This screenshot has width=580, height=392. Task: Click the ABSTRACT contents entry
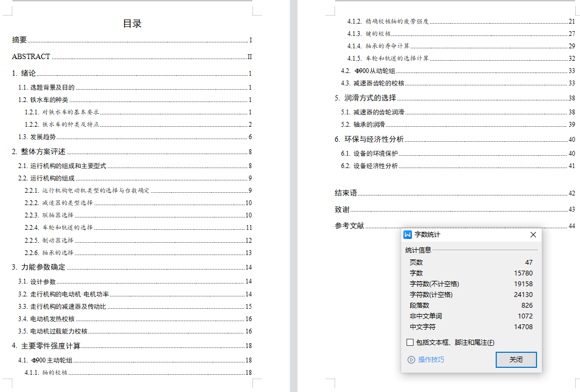point(132,56)
